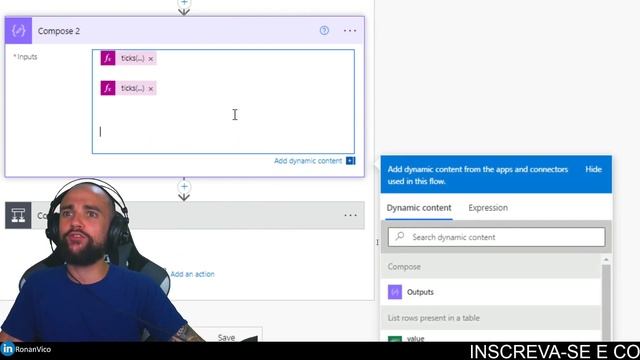Switch to the Dynamic content tab
Image resolution: width=640 pixels, height=360 pixels.
(419, 208)
